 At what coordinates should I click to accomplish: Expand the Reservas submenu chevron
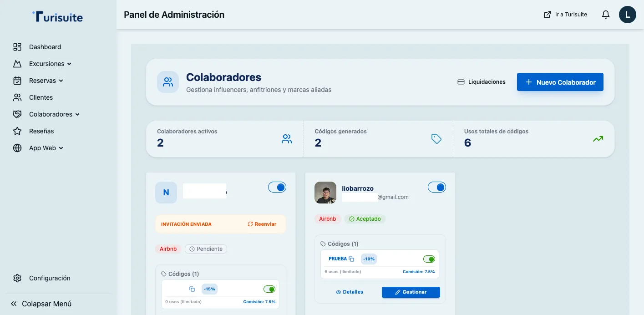61,81
